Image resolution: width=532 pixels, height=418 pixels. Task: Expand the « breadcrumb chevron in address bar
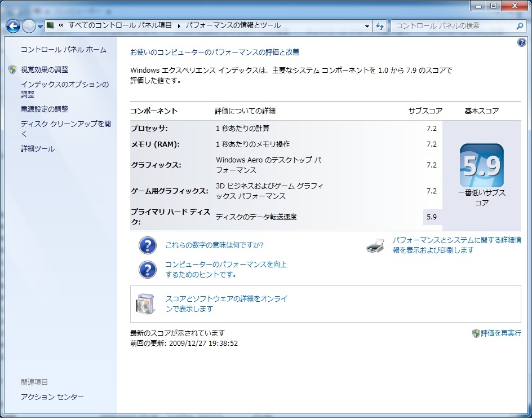[61, 25]
